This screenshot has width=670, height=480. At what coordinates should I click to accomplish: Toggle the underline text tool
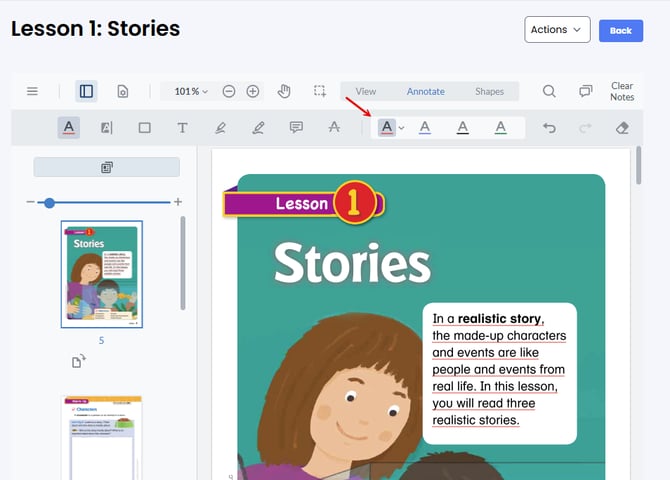[x=68, y=128]
